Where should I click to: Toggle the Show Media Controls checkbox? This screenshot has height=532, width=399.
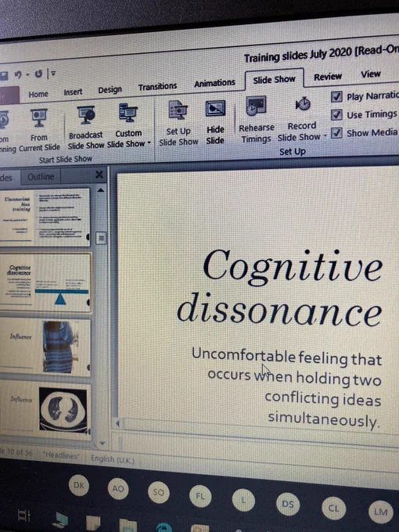pos(336,133)
